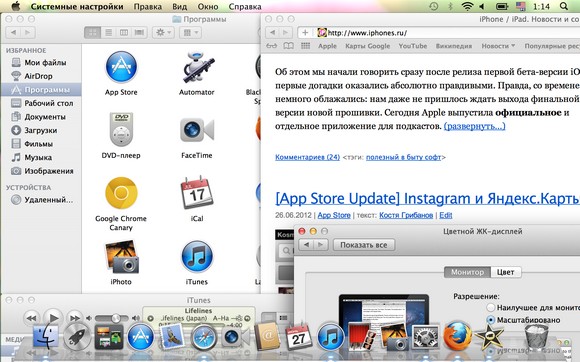Open the Finder arrange-by dropdown
The width and height of the screenshot is (580, 362).
click(190, 33)
